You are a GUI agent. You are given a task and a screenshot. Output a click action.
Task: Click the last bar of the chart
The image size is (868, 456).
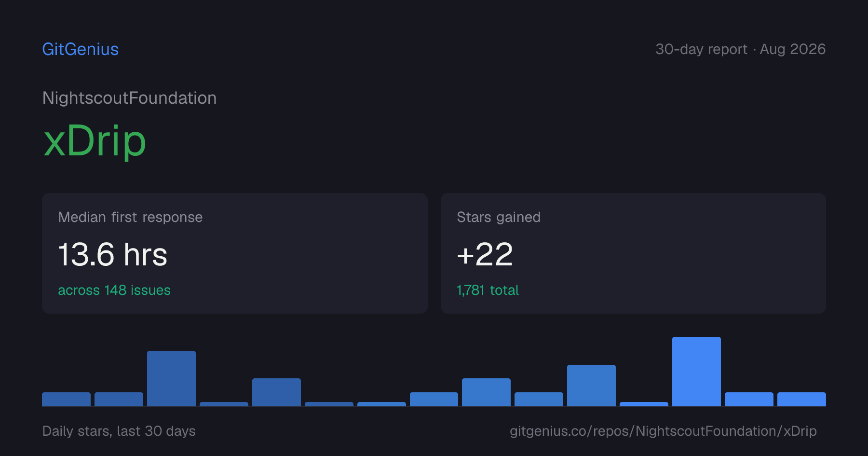pos(801,399)
